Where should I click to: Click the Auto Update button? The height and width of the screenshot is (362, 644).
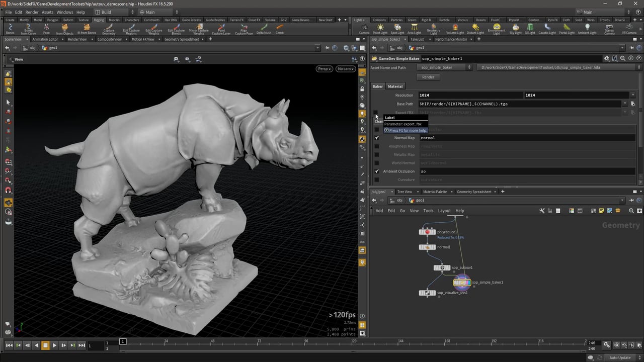(620, 357)
